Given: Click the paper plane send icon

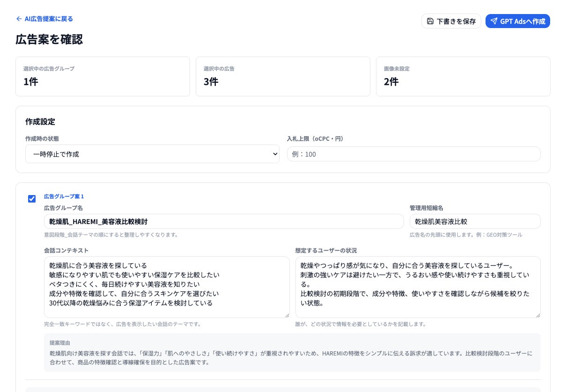Looking at the screenshot, I should [493, 21].
